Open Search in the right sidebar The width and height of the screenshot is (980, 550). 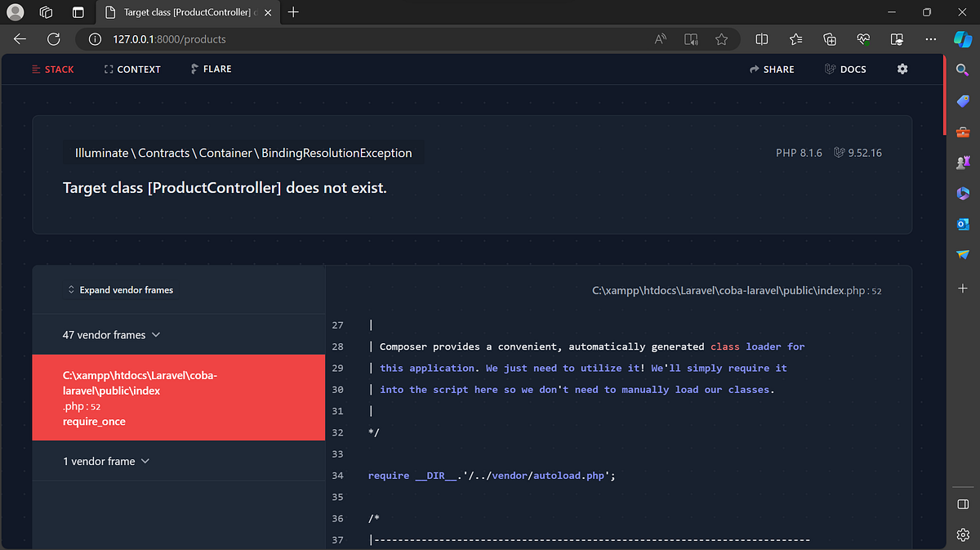pyautogui.click(x=962, y=70)
